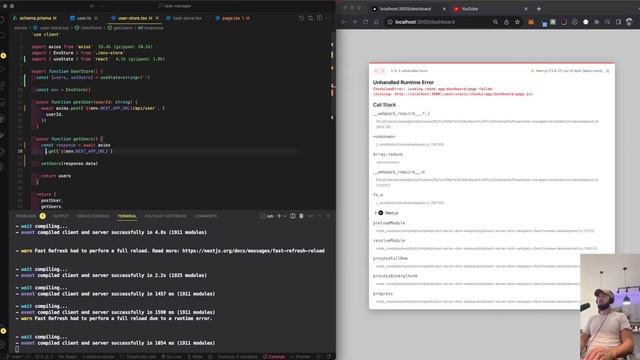Click the MetaMask fox extension icon
The width and height of the screenshot is (640, 360).
pos(531,22)
